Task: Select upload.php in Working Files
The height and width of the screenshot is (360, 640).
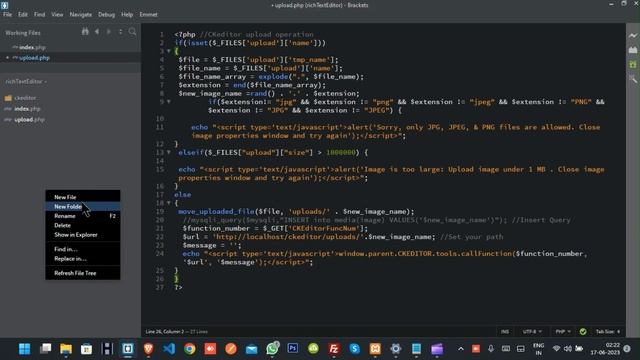Action: tap(34, 58)
